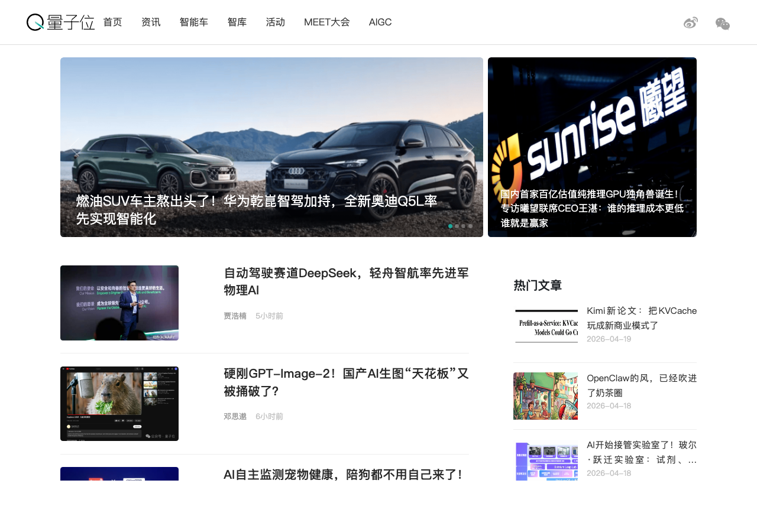
Task: Open 资讯 navigation item
Action: click(151, 22)
